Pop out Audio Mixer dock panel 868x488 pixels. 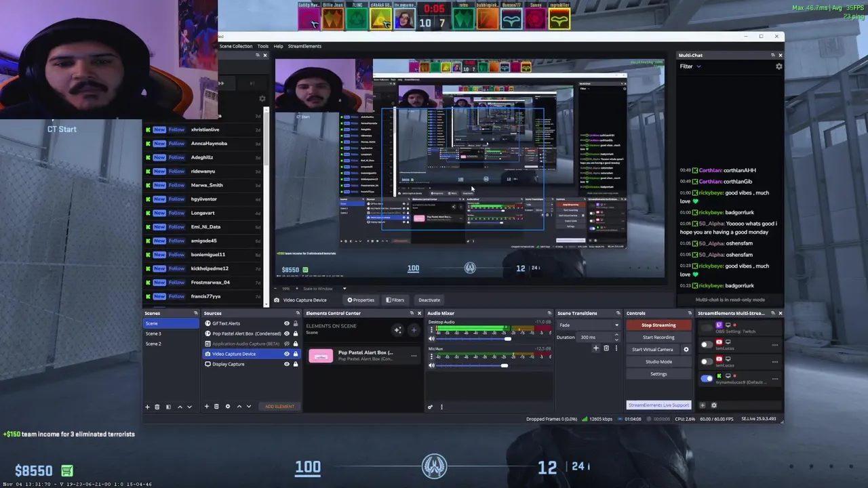[549, 313]
